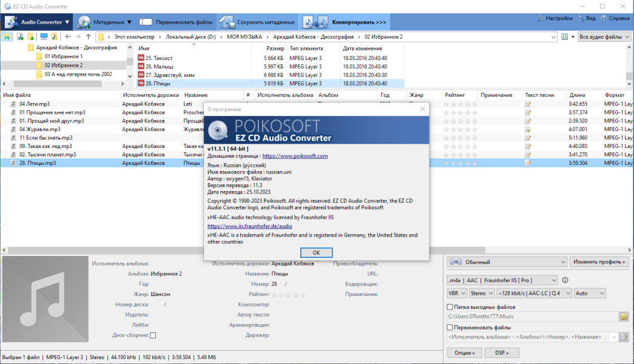Image resolution: width=634 pixels, height=364 pixels.
Task: Enable Папка выходных файлов checkbox
Action: 450,307
